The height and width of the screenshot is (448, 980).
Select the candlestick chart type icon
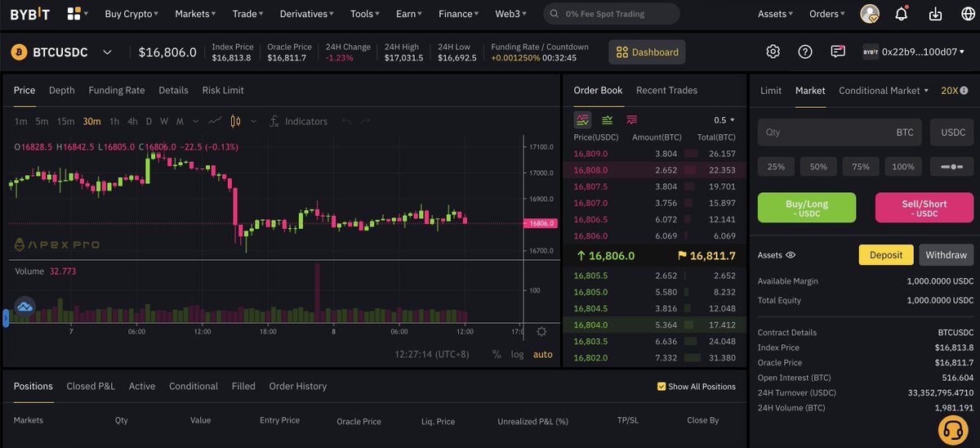pos(236,121)
